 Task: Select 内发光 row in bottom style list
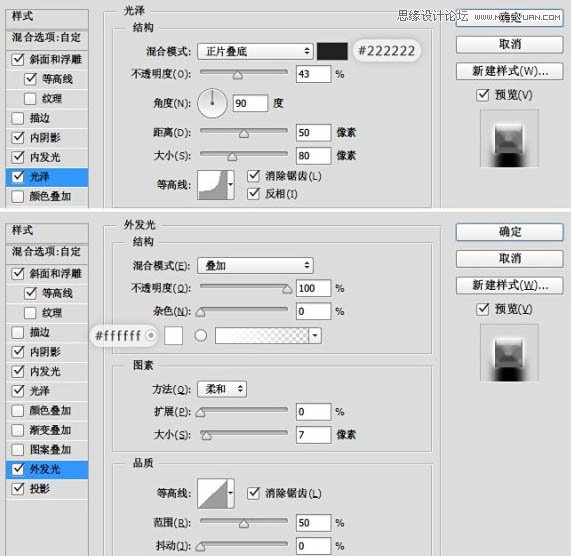tap(47, 371)
